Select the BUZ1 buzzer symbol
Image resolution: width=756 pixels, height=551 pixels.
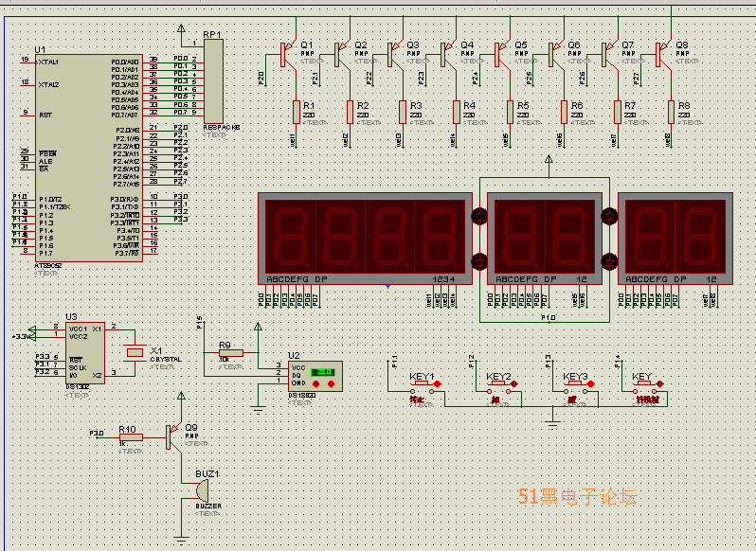click(x=202, y=490)
